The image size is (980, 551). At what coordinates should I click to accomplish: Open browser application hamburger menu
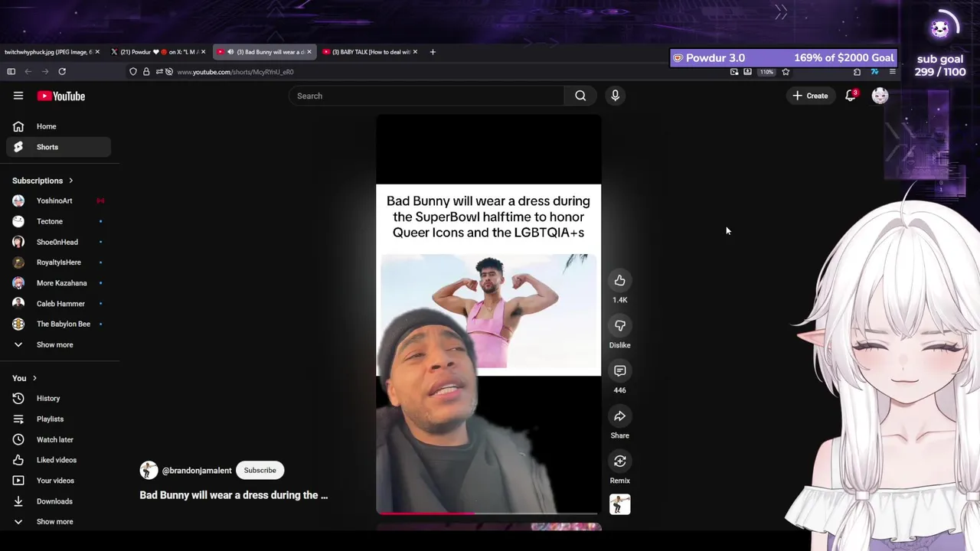(892, 72)
